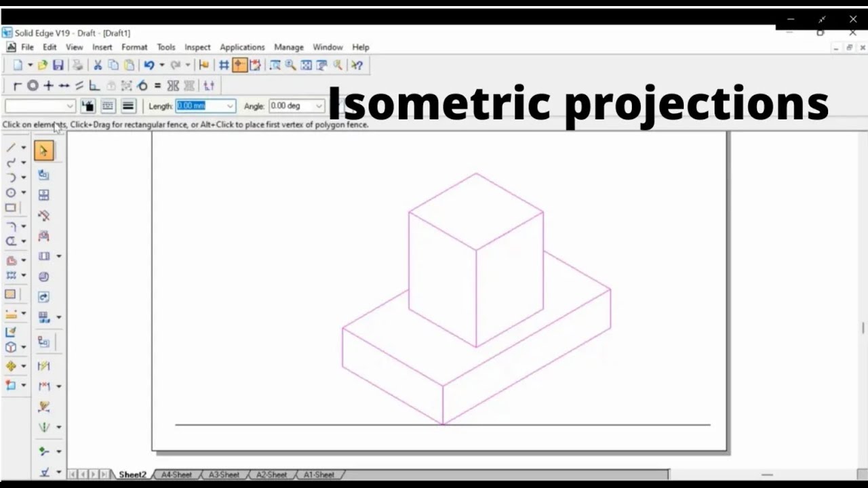
Task: Click the Undo arrow icon
Action: (x=149, y=65)
